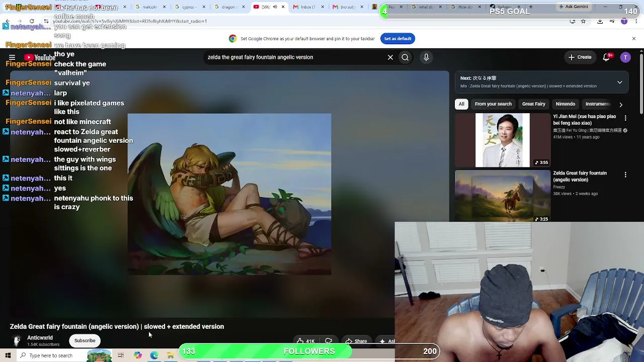Bookmark this page with the star icon
Screen dimensions: 644x362
point(583,21)
